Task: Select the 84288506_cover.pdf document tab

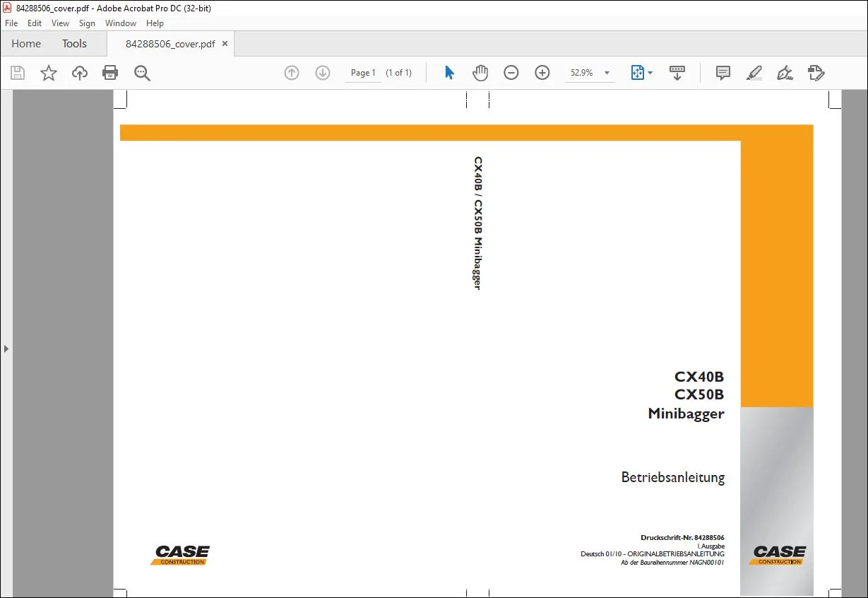Action: point(170,44)
